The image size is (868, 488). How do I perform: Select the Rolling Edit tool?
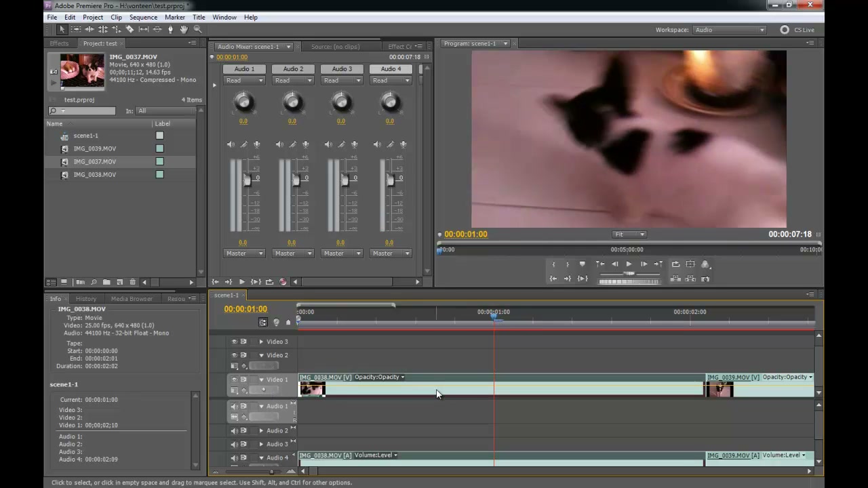(x=102, y=30)
